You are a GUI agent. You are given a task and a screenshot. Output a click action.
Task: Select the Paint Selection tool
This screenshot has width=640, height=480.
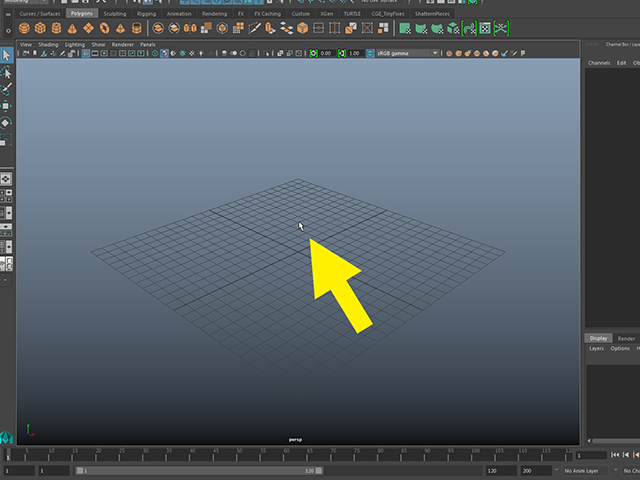coord(7,89)
